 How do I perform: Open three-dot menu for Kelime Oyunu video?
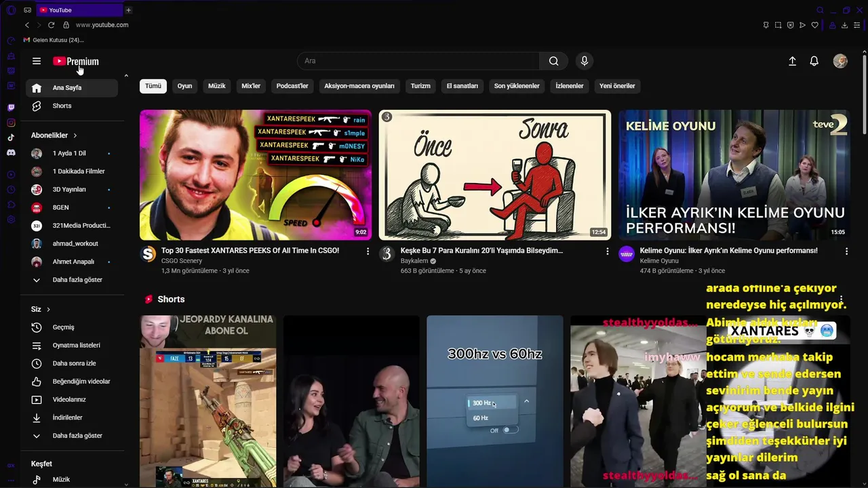click(846, 251)
